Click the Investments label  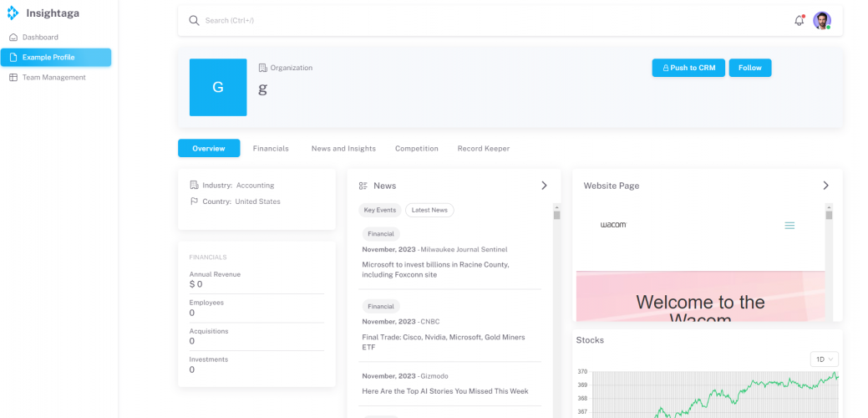click(x=209, y=359)
